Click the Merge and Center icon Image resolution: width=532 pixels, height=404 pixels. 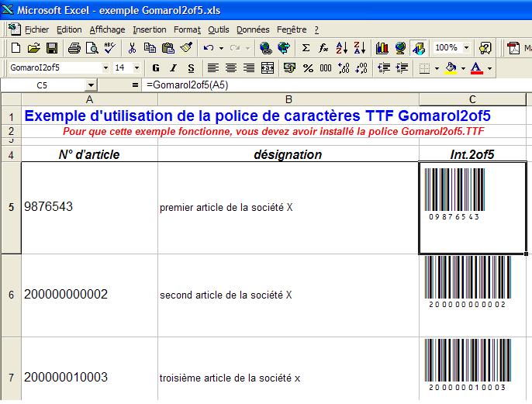268,68
